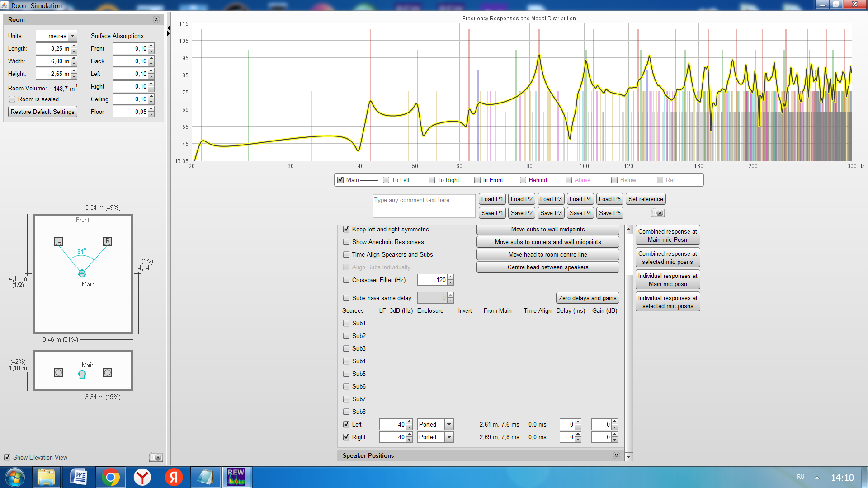Image resolution: width=868 pixels, height=488 pixels.
Task: Click the Floor absorption field
Action: 130,112
